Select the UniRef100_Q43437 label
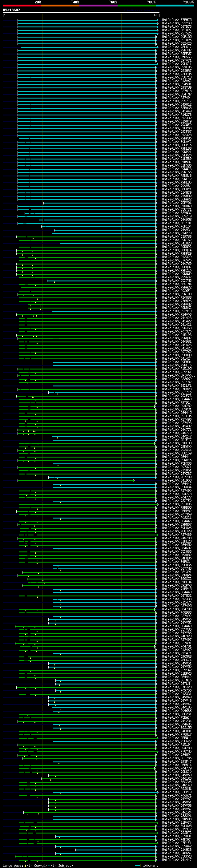Image resolution: width=197 pixels, height=868 pixels. (x=177, y=426)
